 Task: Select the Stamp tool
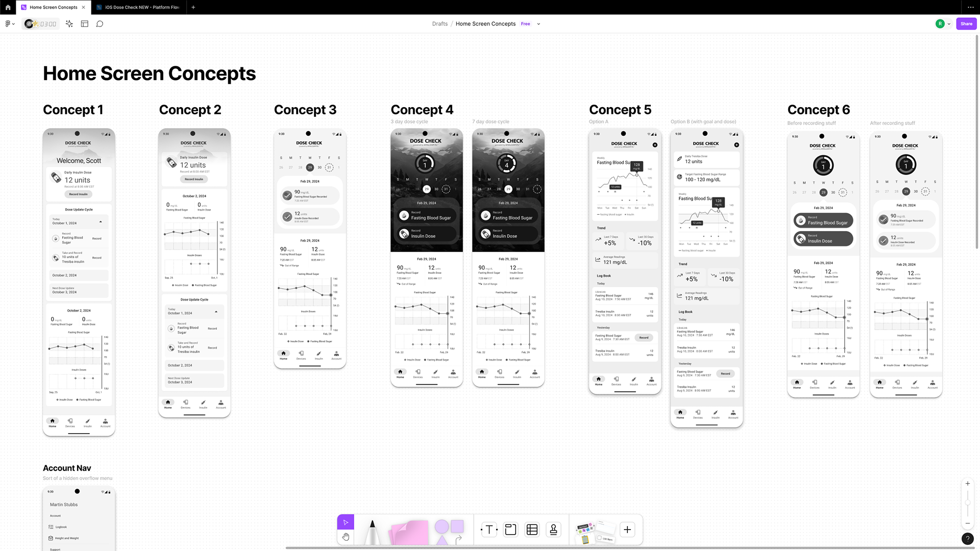click(x=553, y=530)
